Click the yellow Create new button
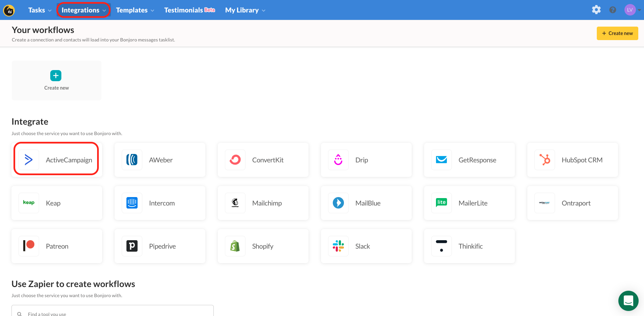 617,33
